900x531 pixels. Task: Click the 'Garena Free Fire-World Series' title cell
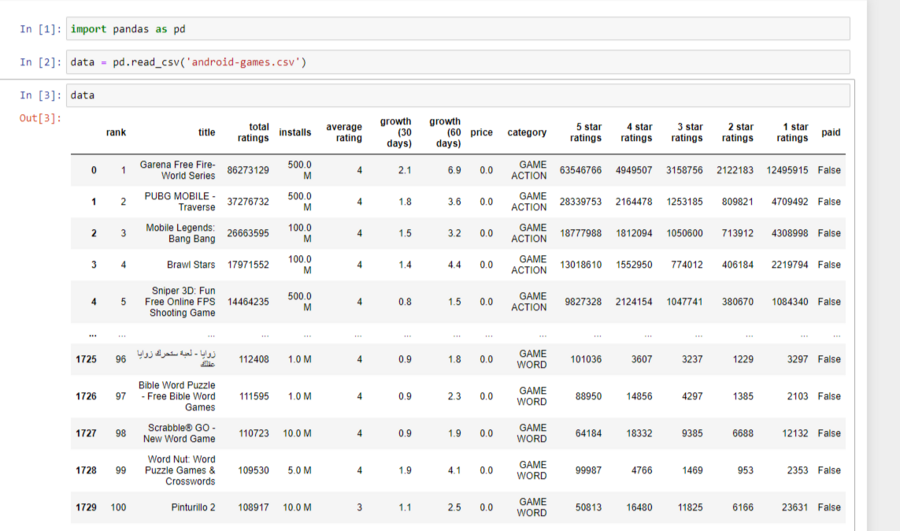tap(177, 170)
